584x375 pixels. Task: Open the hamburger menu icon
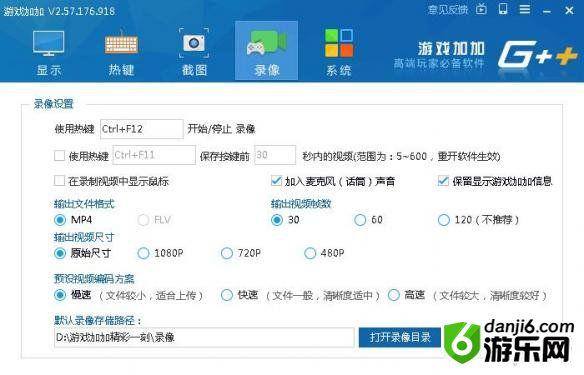525,9
